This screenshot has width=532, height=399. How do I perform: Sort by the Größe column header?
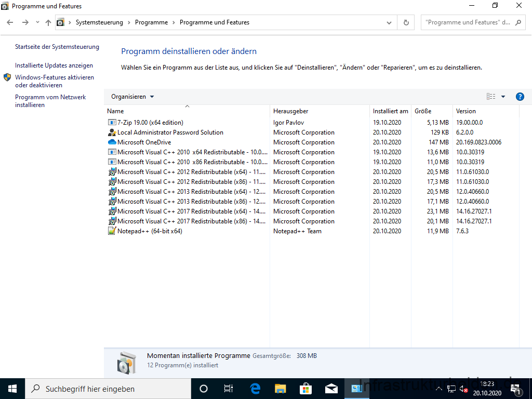click(x=432, y=111)
